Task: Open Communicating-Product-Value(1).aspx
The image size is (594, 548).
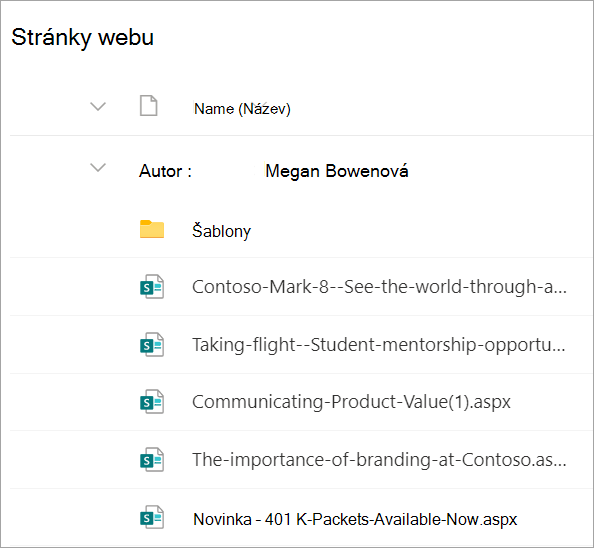Action: pos(351,402)
